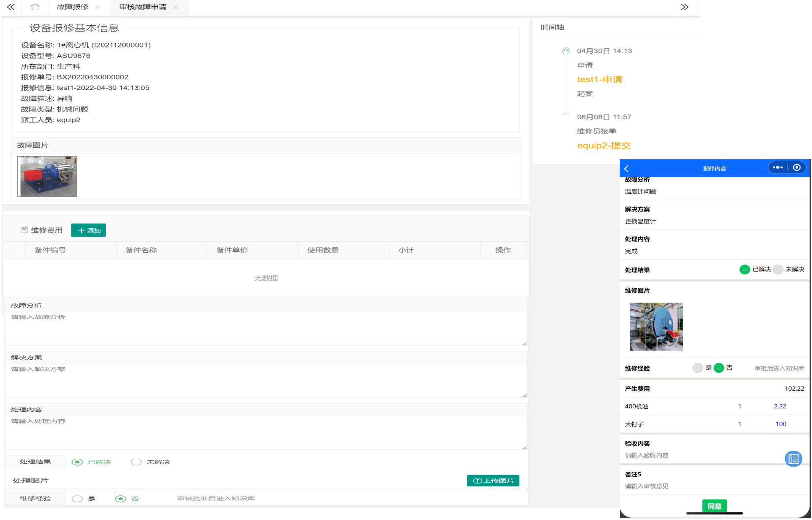
Task: Click the 上传图片 upload button
Action: pos(493,481)
